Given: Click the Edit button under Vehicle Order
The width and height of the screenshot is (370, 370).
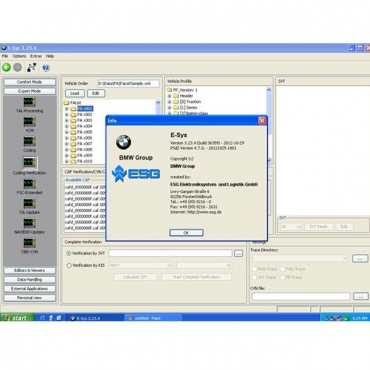Looking at the screenshot, I should [x=96, y=93].
